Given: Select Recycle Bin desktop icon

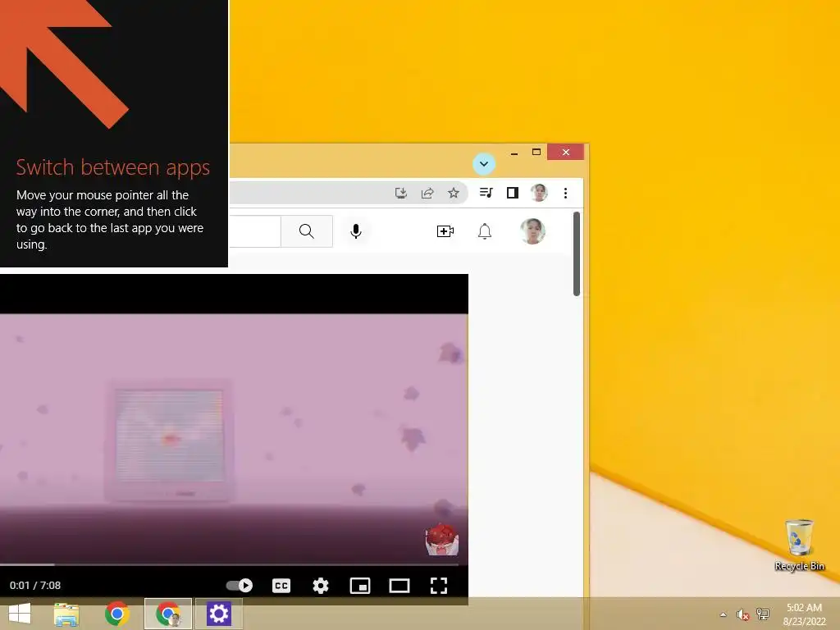Looking at the screenshot, I should coord(799,546).
